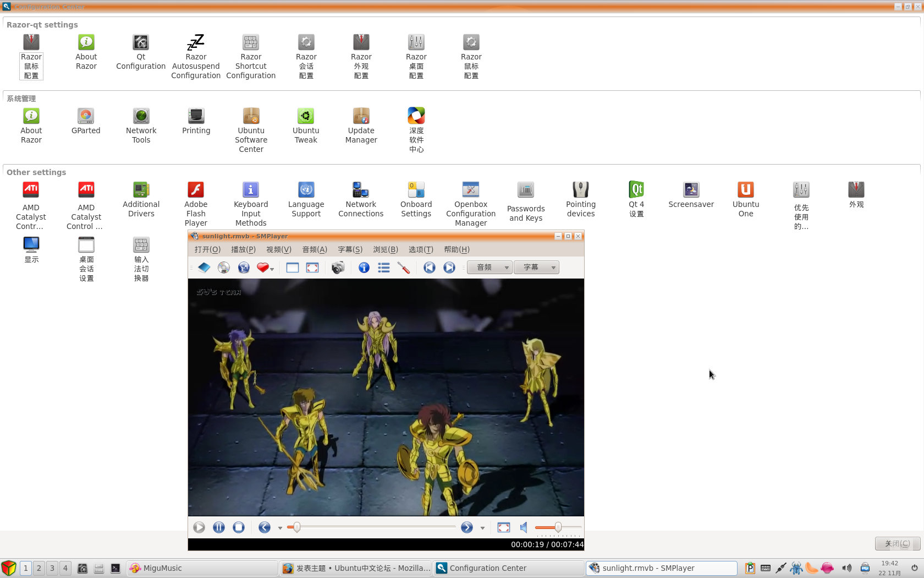The height and width of the screenshot is (578, 924).
Task: Click the open DVD disc icon
Action: (x=224, y=268)
